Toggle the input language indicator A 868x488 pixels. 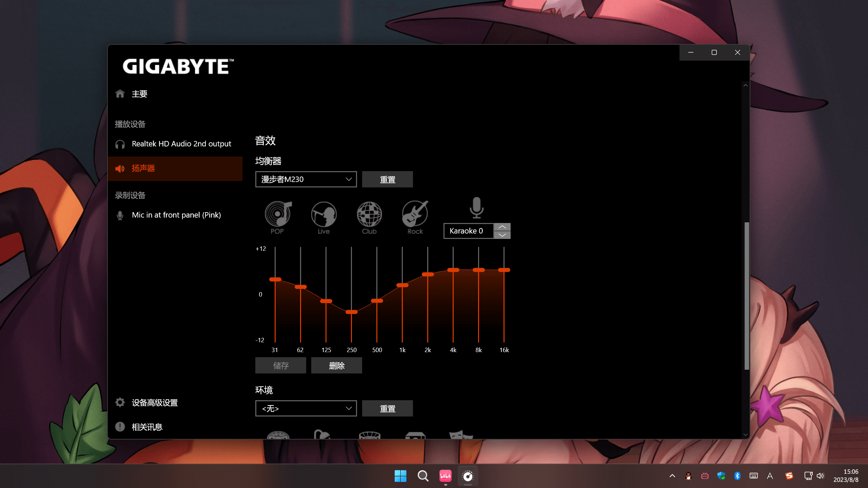pyautogui.click(x=770, y=476)
